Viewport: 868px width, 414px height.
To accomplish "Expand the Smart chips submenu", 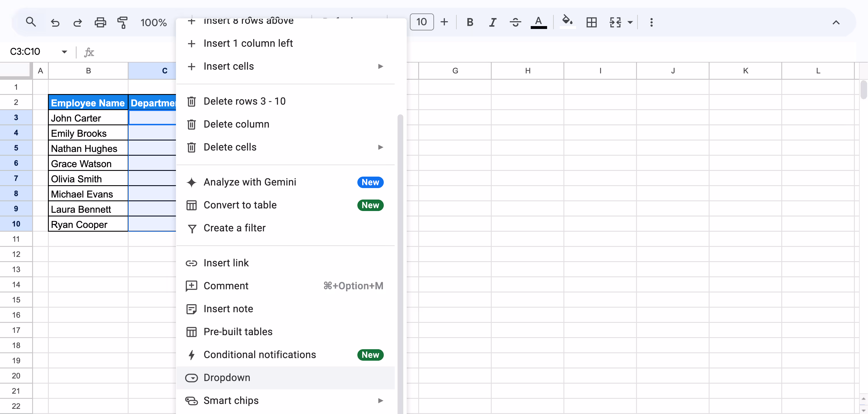I will [x=380, y=400].
